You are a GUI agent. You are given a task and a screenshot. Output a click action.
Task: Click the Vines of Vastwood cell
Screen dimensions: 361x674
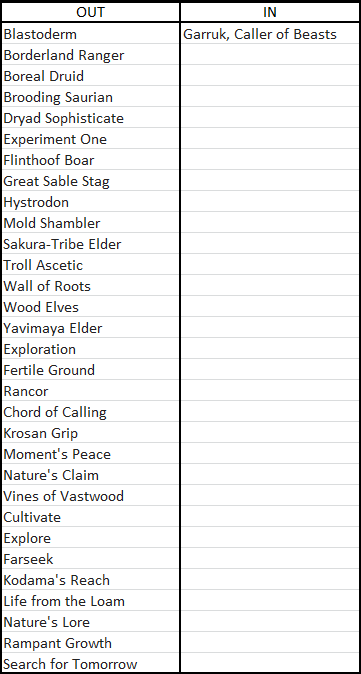(90, 496)
